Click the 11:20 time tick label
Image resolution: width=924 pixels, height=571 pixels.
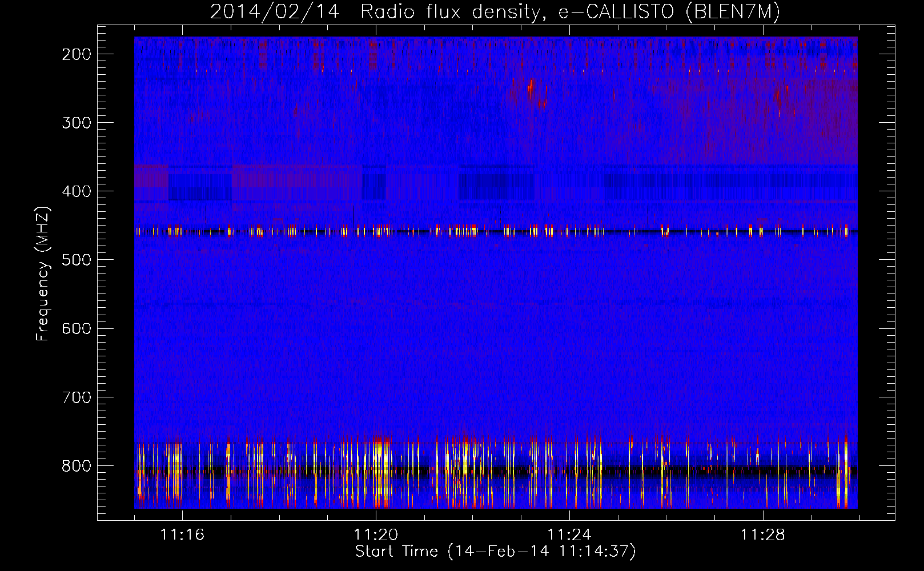pyautogui.click(x=376, y=535)
